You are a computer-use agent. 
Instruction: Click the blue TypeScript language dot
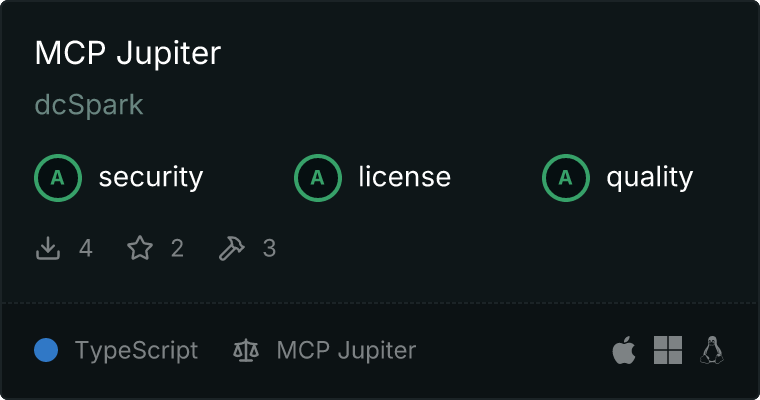click(46, 350)
